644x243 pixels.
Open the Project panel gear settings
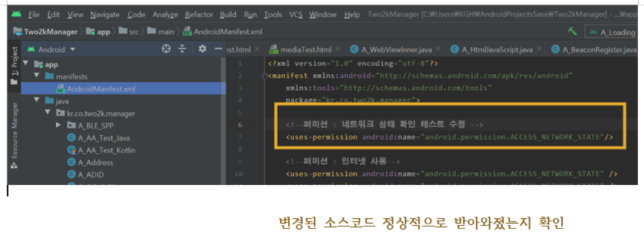[202, 49]
